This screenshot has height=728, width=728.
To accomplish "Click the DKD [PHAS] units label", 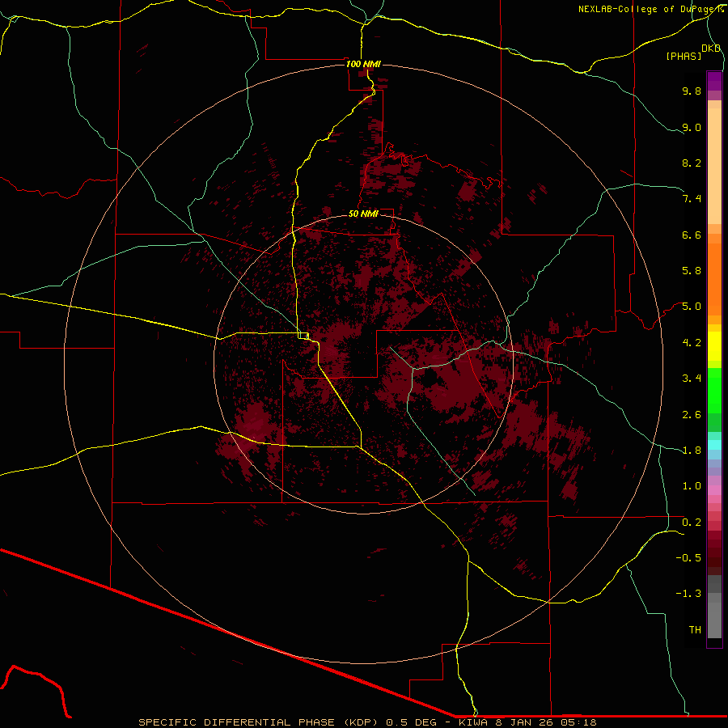I will tap(692, 53).
